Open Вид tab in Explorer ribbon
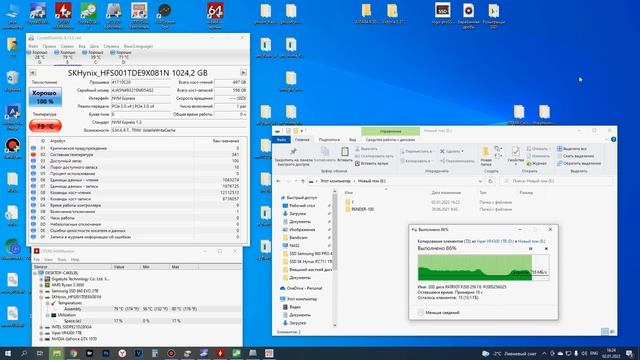Image resolution: width=640 pixels, height=360 pixels. [x=352, y=140]
